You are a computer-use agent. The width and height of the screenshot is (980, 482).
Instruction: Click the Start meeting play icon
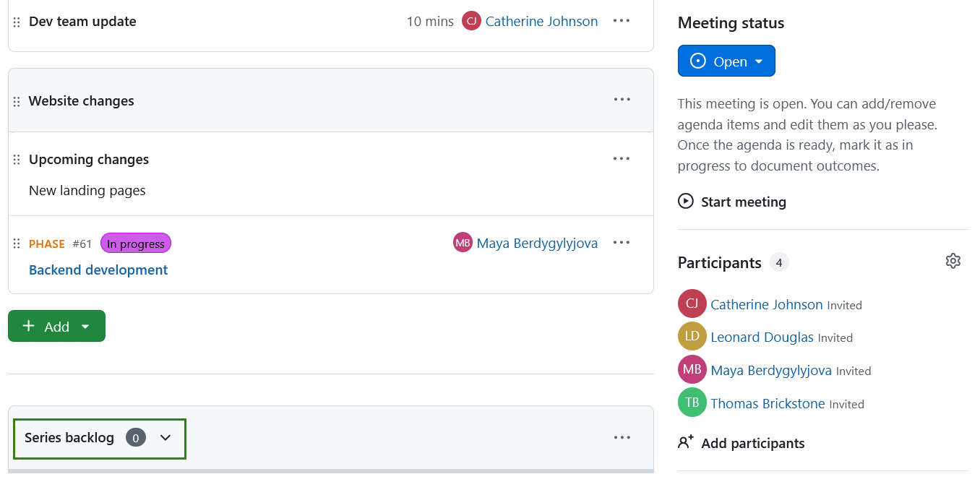[x=685, y=202]
